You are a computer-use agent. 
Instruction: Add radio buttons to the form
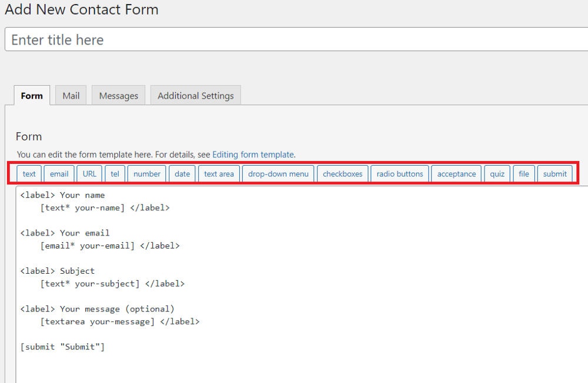coord(399,173)
